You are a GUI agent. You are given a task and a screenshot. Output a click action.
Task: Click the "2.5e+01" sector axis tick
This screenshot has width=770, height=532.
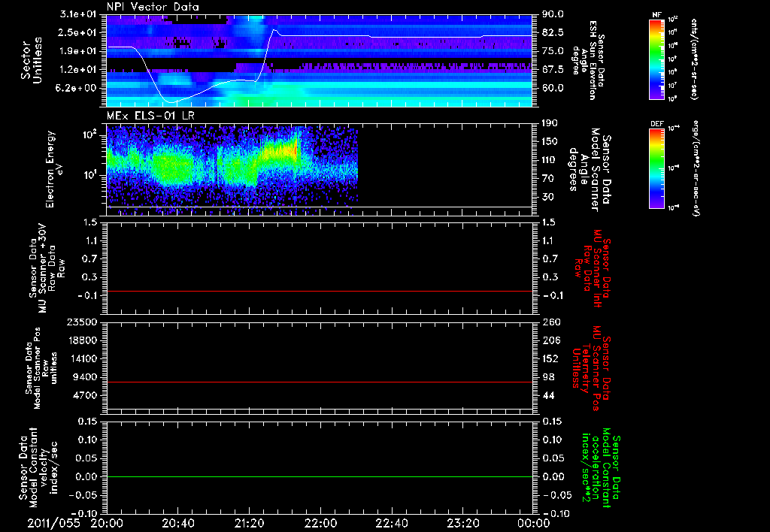pyautogui.click(x=78, y=32)
